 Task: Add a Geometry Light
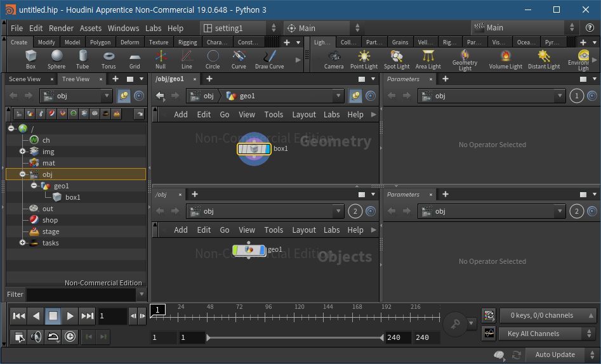(x=465, y=60)
